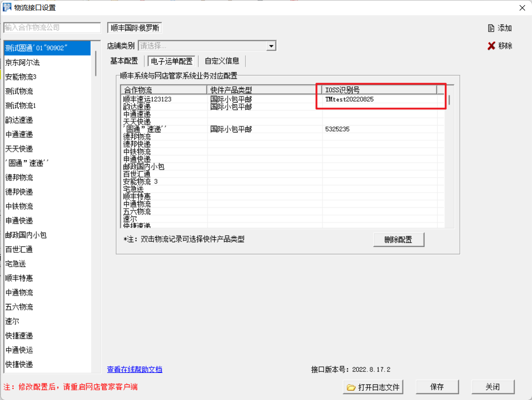Viewport: 532px width, 400px height.
Task: Click 邮政国内小包 row in the table
Action: (283, 166)
